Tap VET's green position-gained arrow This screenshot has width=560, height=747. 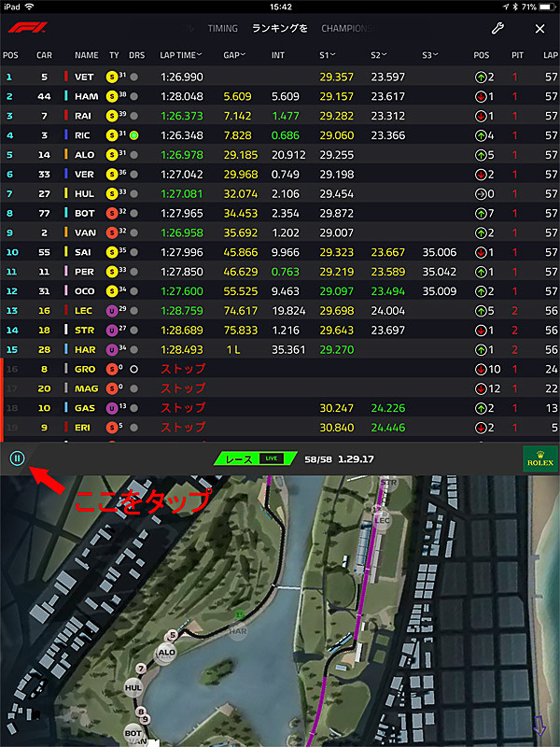click(481, 78)
